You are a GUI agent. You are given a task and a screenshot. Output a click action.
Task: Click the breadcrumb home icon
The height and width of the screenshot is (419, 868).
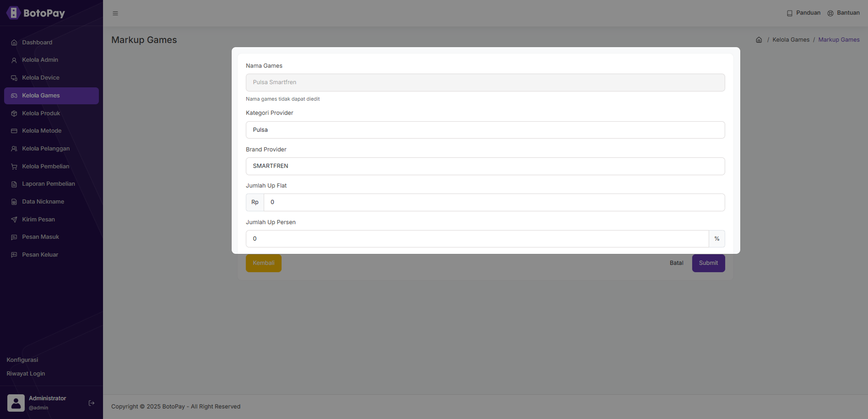(759, 40)
